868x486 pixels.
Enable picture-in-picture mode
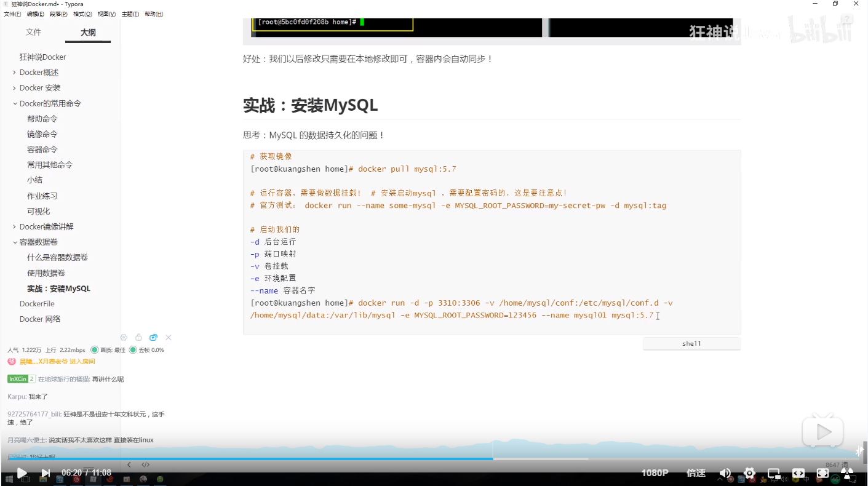(774, 474)
